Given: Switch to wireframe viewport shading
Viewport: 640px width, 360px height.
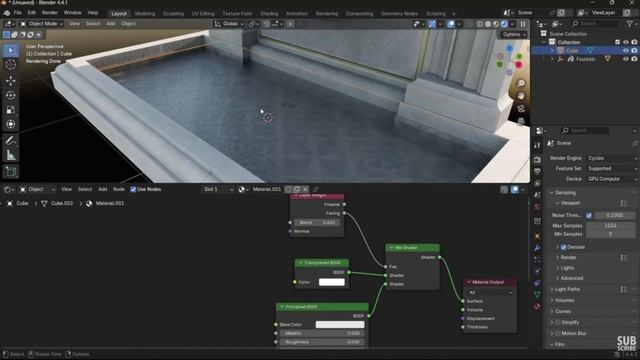Looking at the screenshot, I should point(480,24).
